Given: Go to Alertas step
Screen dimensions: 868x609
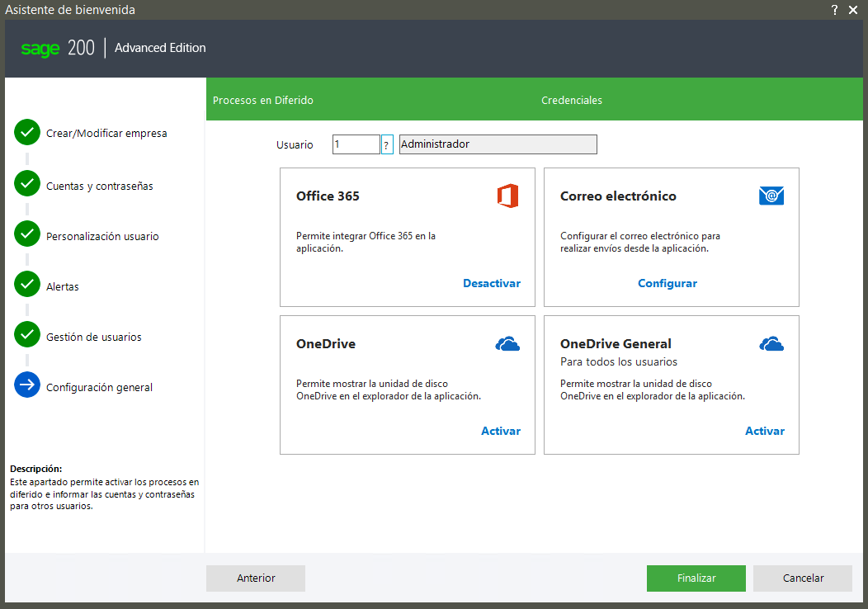Looking at the screenshot, I should point(63,287).
